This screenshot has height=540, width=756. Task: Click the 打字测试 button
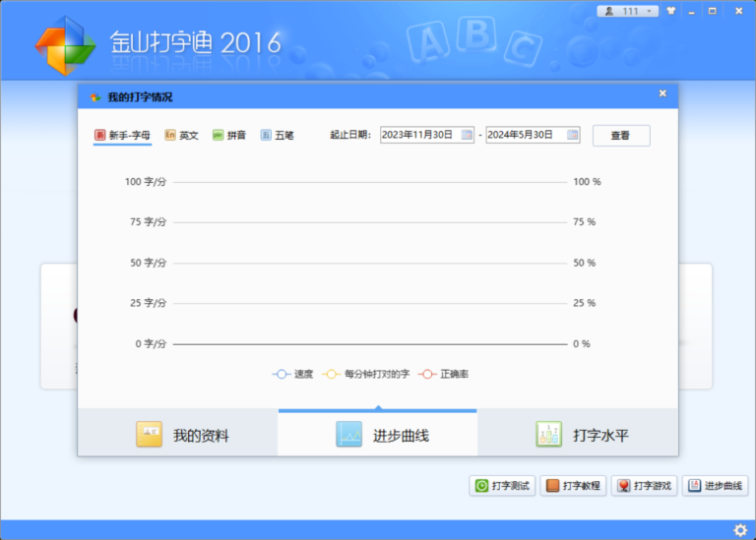(x=502, y=486)
